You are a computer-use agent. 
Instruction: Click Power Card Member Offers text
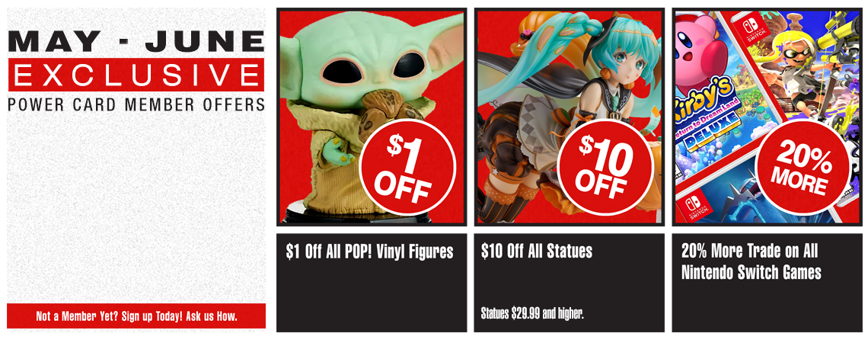136,104
